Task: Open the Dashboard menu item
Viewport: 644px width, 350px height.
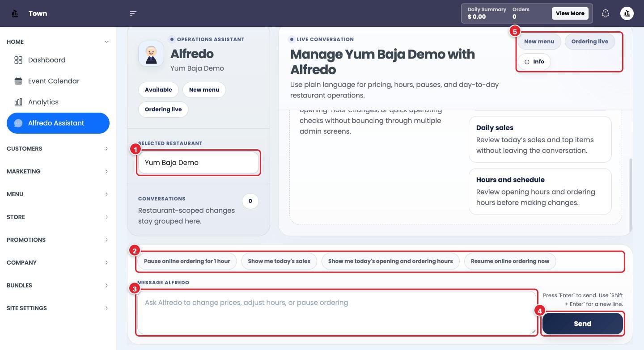Action: click(58, 60)
